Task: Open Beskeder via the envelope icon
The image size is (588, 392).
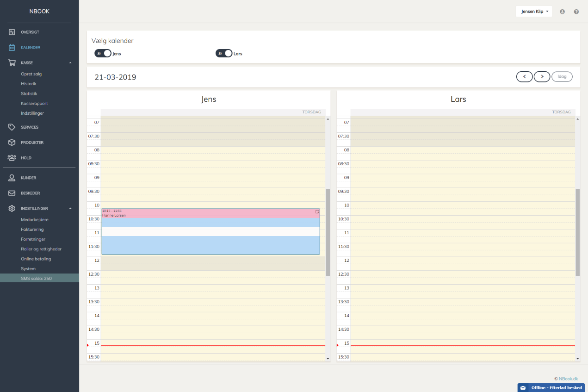Action: [x=12, y=193]
